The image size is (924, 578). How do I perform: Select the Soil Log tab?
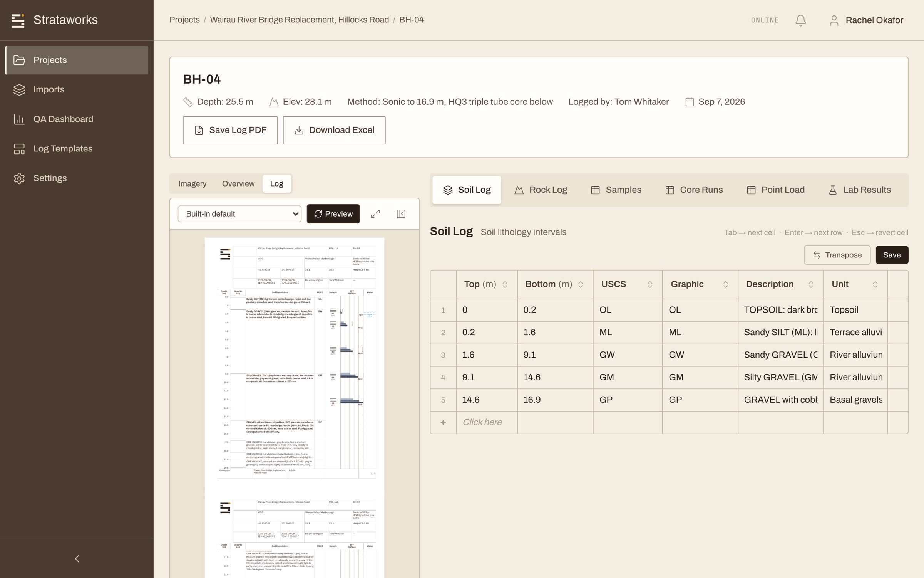(467, 190)
